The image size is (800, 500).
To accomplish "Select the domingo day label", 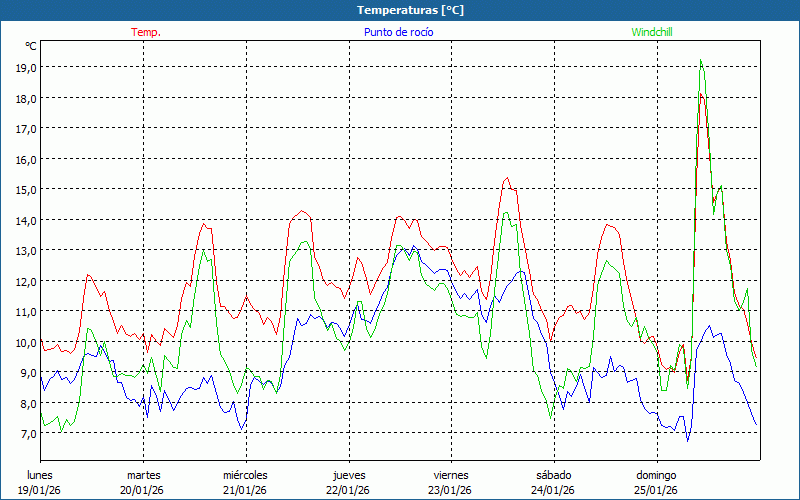I will [656, 475].
